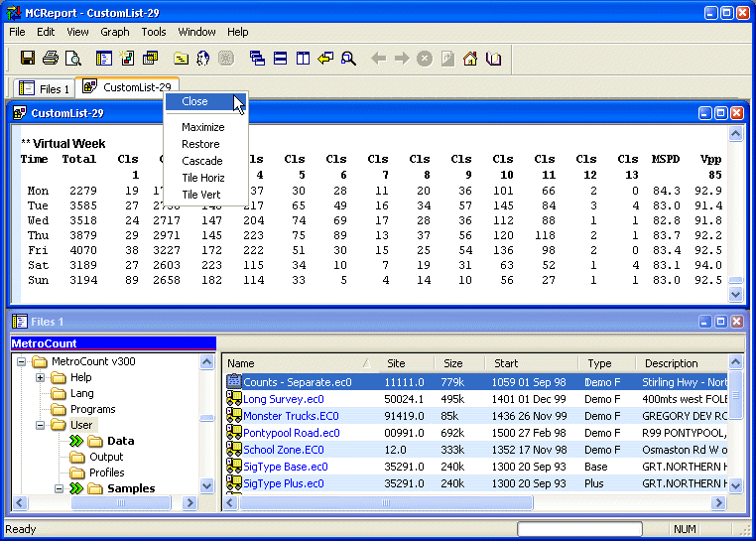
Task: Click the Cascade windows toolbar icon
Action: [257, 59]
